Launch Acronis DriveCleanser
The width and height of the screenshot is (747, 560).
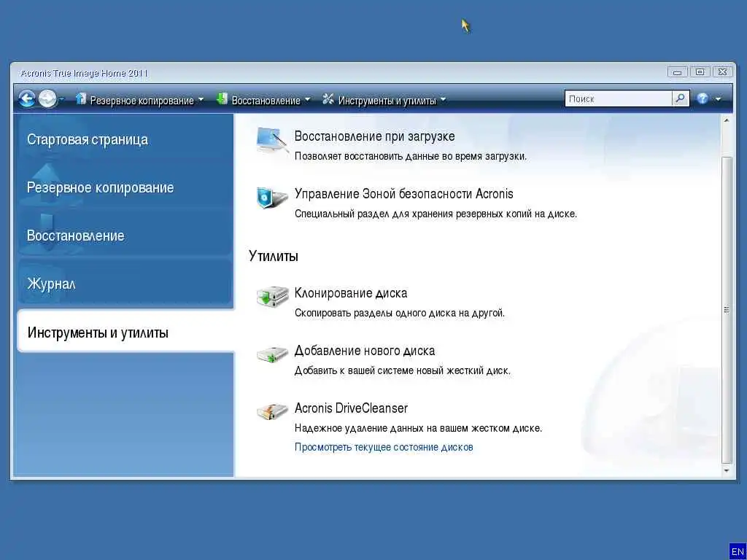[x=351, y=408]
